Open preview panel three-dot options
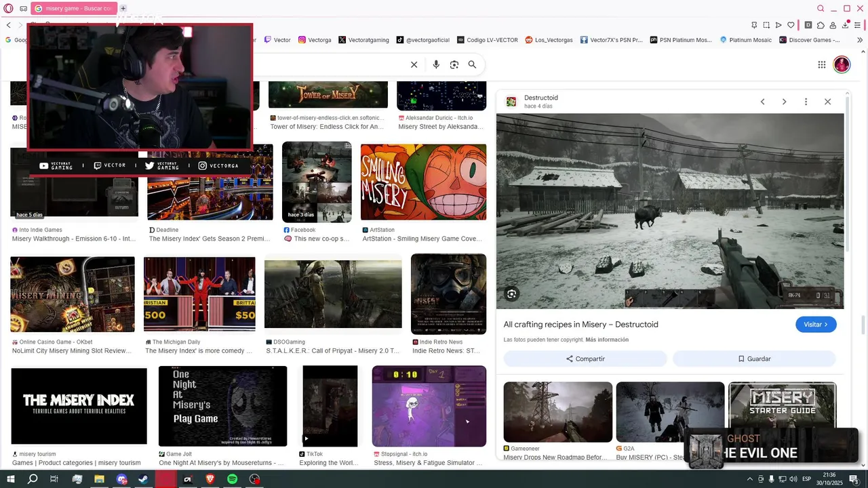Screen dimensions: 868x488 click(806, 102)
